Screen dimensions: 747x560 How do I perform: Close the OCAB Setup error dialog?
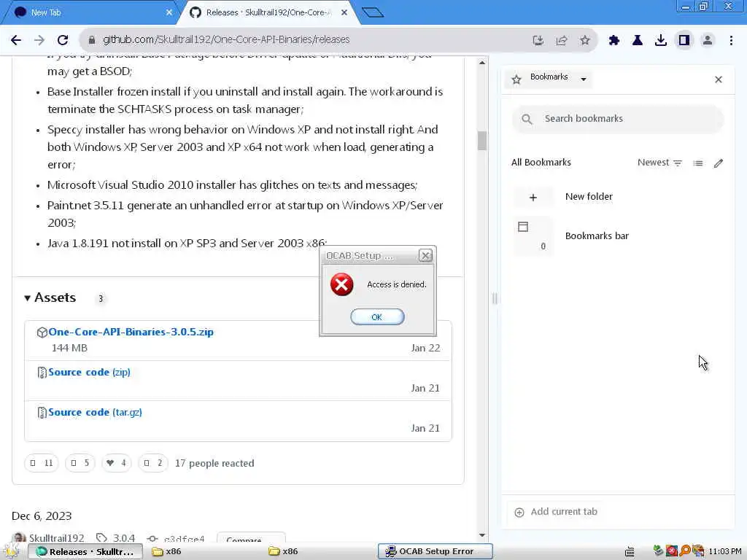coord(425,256)
